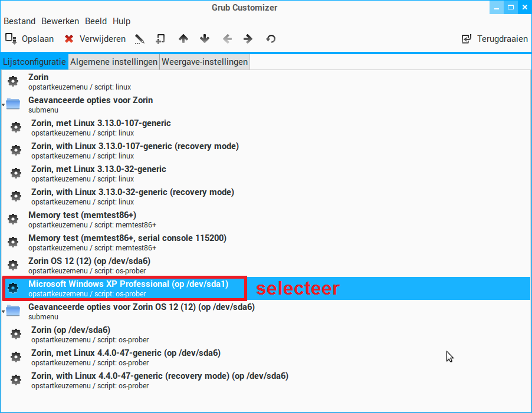
Task: Click the Terugdraaien button label
Action: click(x=502, y=39)
